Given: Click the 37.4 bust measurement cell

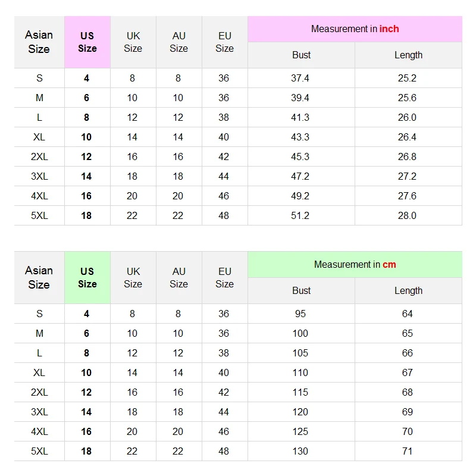Looking at the screenshot, I should [300, 78].
